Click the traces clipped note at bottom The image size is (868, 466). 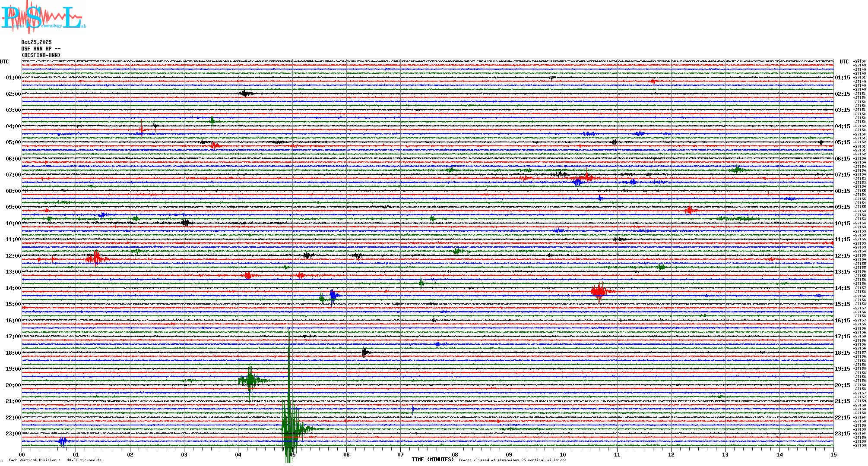(x=512, y=460)
